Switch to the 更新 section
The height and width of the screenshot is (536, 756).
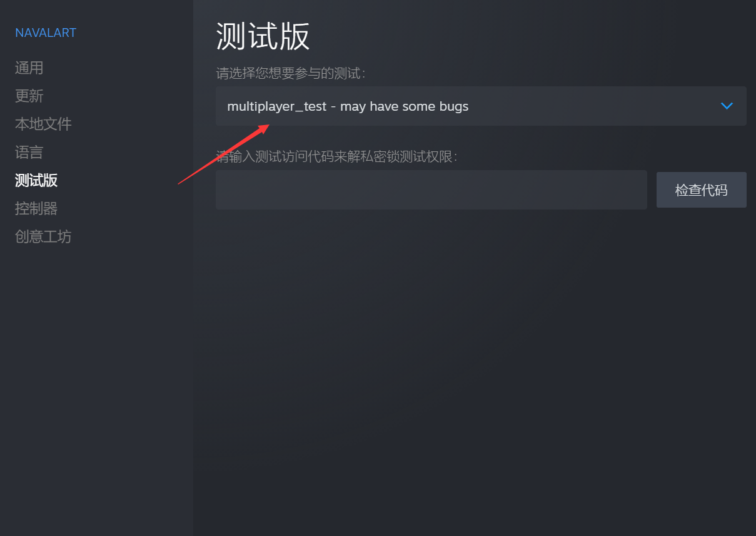(29, 96)
